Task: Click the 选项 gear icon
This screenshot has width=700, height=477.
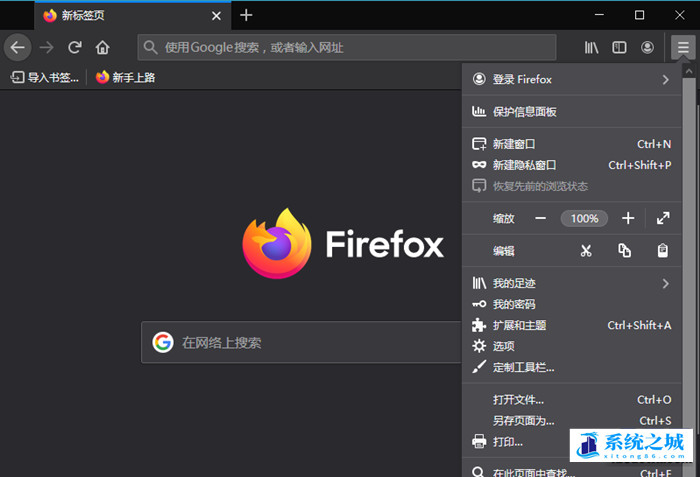Action: tap(479, 346)
